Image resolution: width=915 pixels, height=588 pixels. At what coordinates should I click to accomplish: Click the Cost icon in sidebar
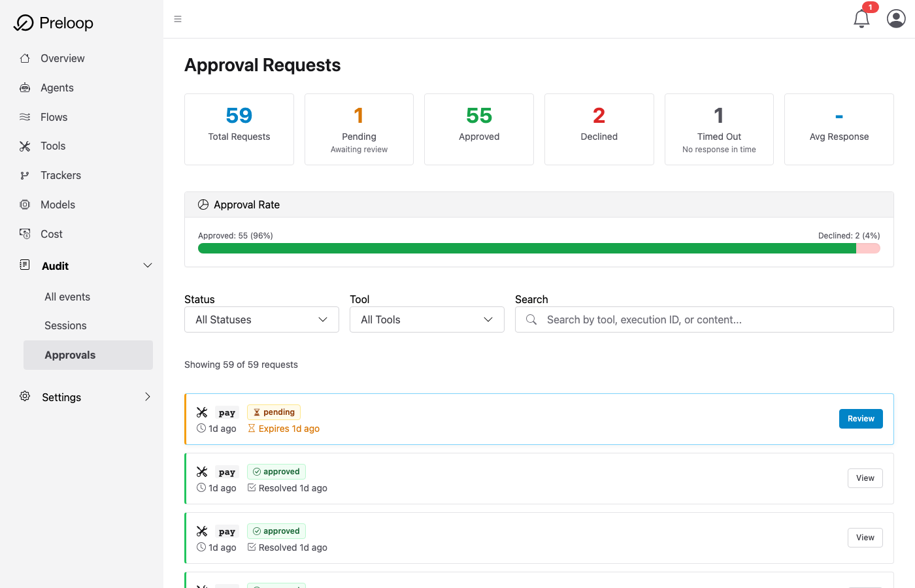click(x=25, y=234)
